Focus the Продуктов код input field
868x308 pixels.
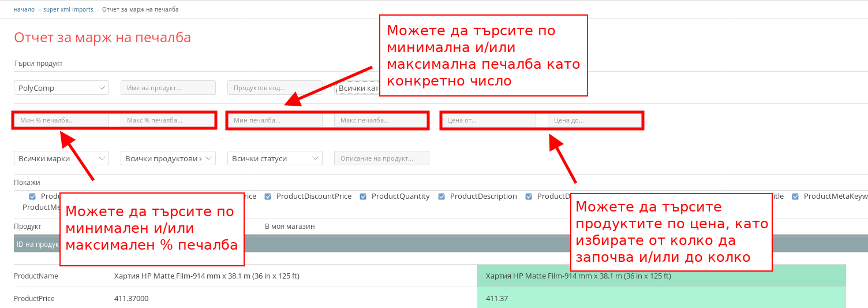(275, 88)
